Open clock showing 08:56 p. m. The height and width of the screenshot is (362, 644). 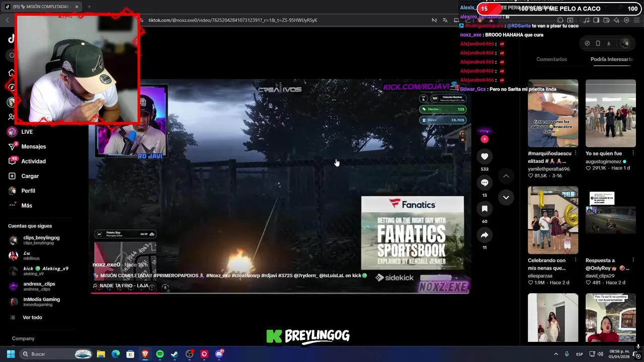619,354
